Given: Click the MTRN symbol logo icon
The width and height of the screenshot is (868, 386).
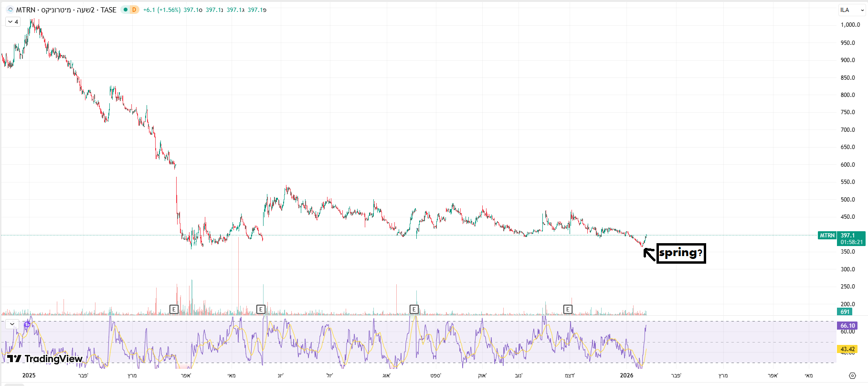Looking at the screenshot, I should point(10,10).
